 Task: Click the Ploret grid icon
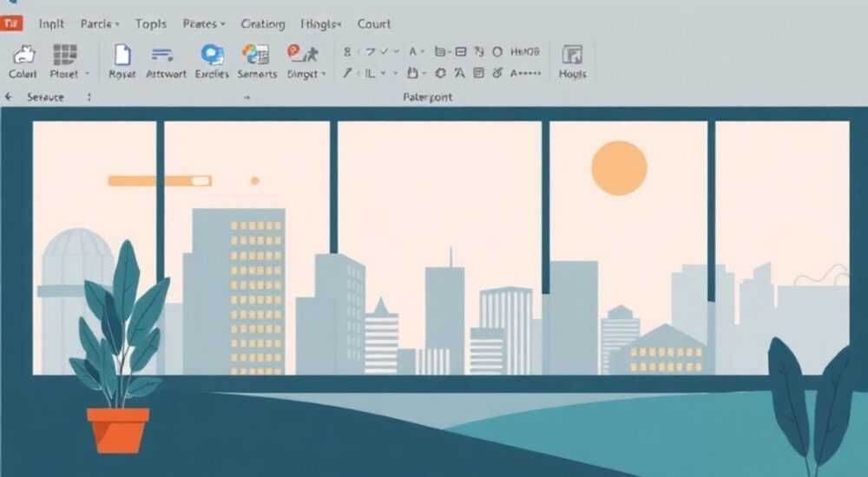tap(64, 55)
